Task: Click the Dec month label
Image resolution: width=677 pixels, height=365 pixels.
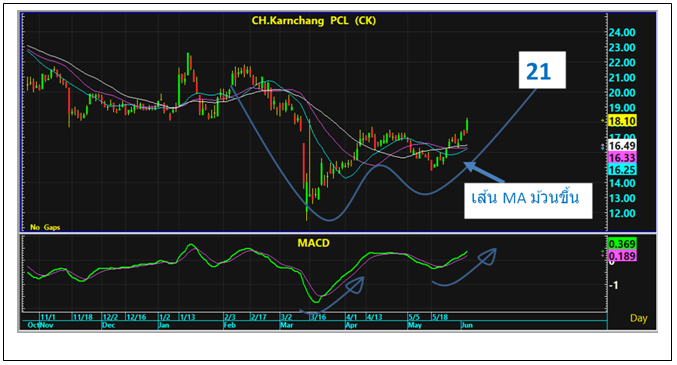Action: (108, 325)
